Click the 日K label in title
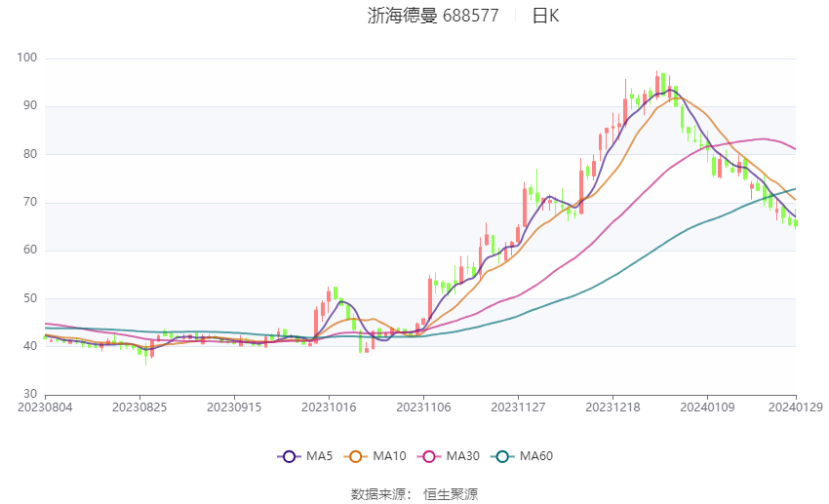 point(545,16)
